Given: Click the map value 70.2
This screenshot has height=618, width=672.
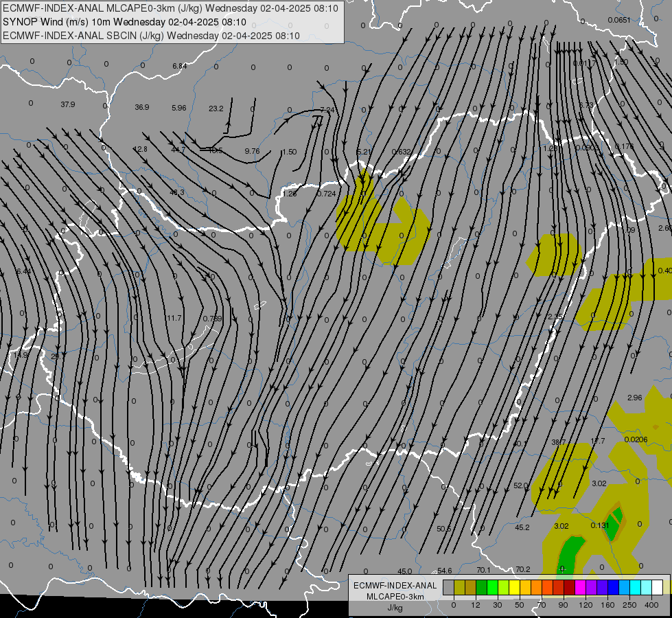Looking at the screenshot, I should point(523,569).
